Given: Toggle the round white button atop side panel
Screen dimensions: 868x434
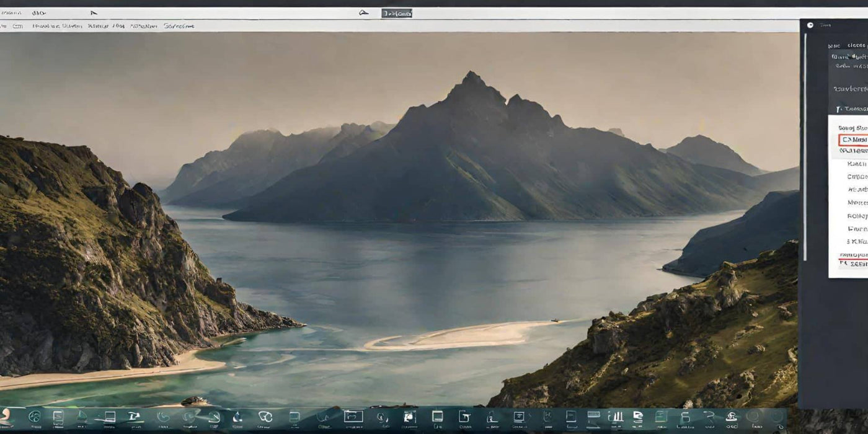Looking at the screenshot, I should tap(810, 25).
